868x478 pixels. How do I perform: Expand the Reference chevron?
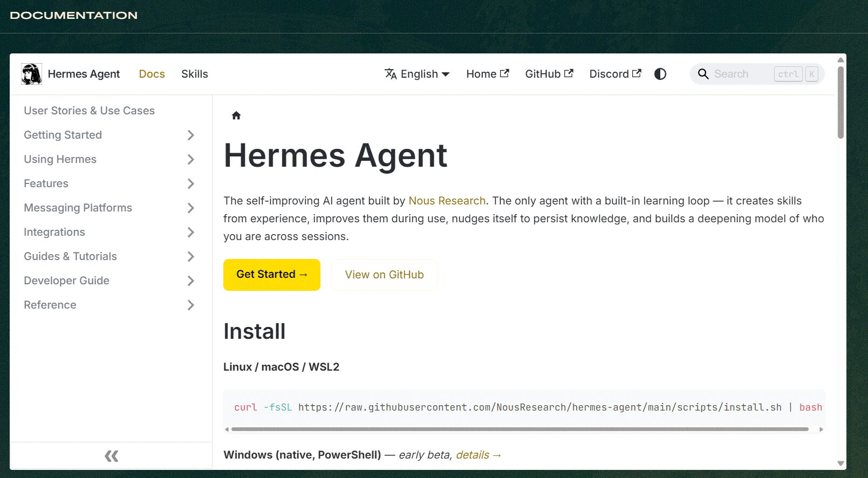(x=190, y=305)
